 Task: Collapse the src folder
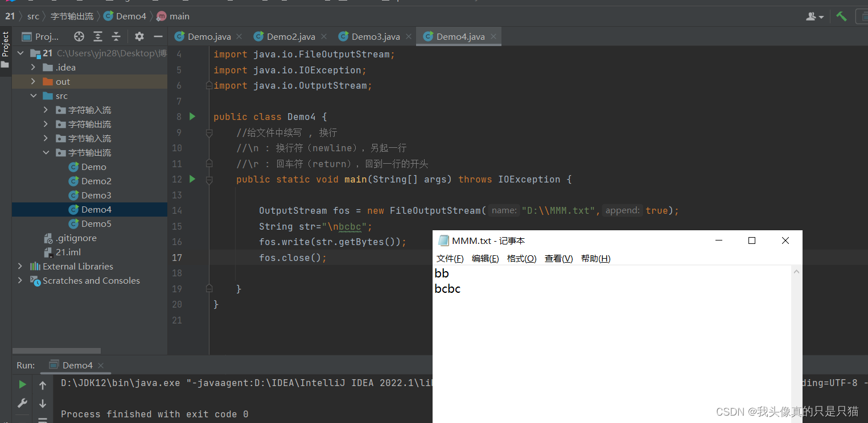(x=33, y=96)
